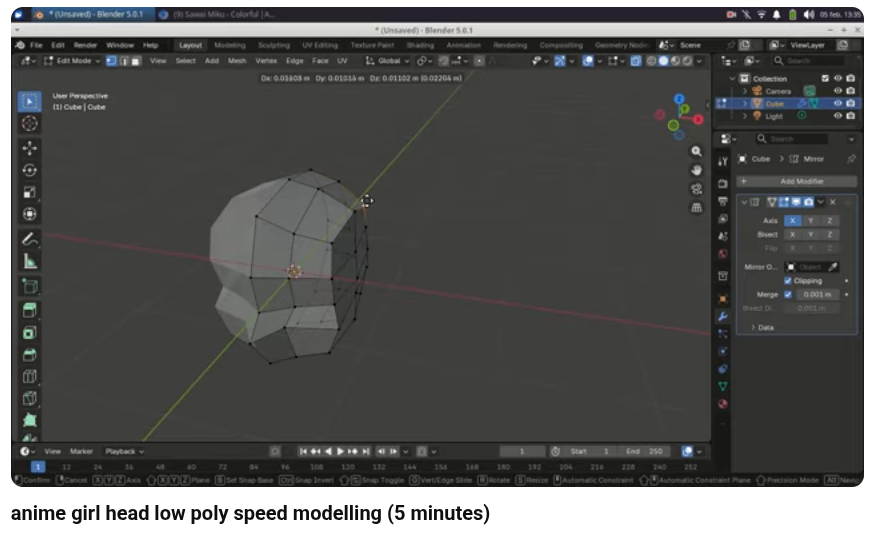Toggle the Collection exclude checkbox
This screenshot has height=533, width=871.
[825, 78]
